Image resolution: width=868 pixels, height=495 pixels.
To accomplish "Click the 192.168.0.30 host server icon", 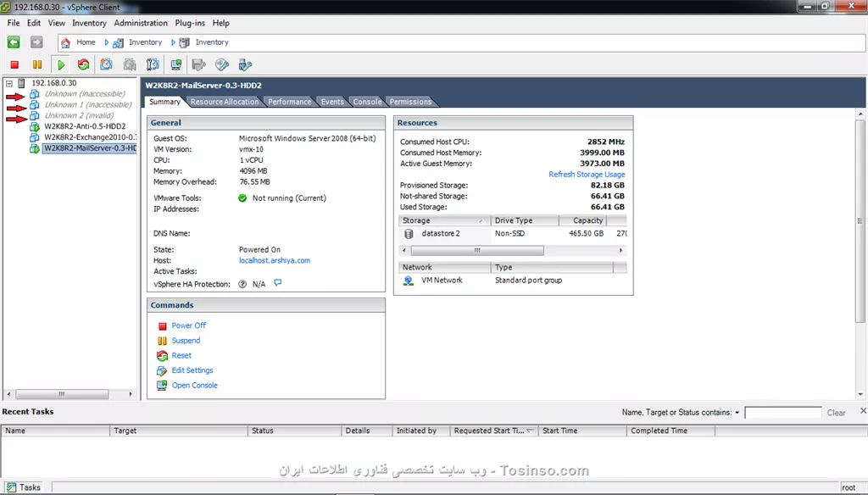I will [x=21, y=83].
